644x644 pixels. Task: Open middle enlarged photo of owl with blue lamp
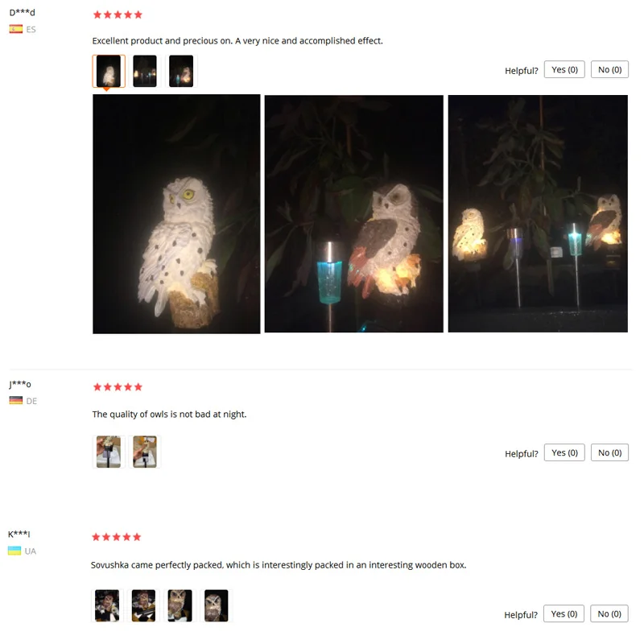(x=353, y=213)
